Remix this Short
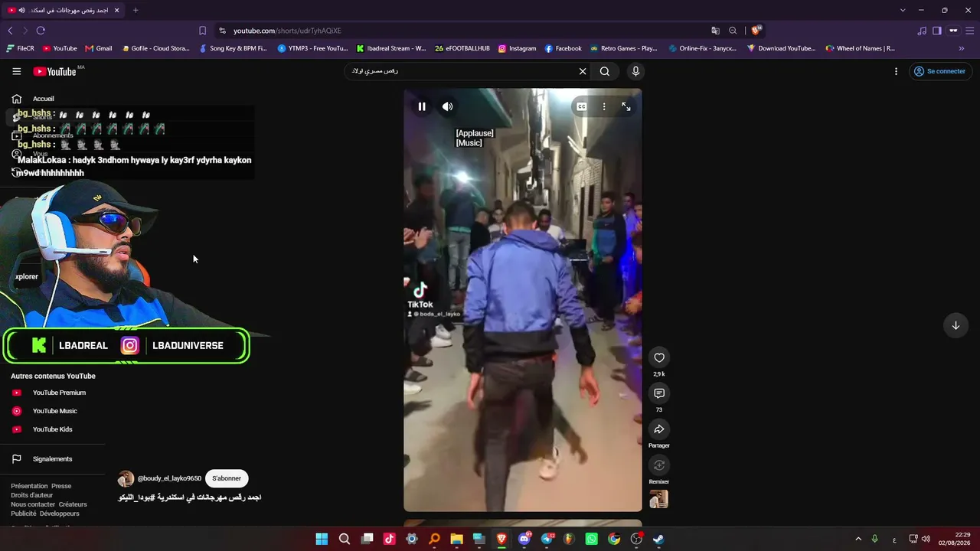 (659, 465)
